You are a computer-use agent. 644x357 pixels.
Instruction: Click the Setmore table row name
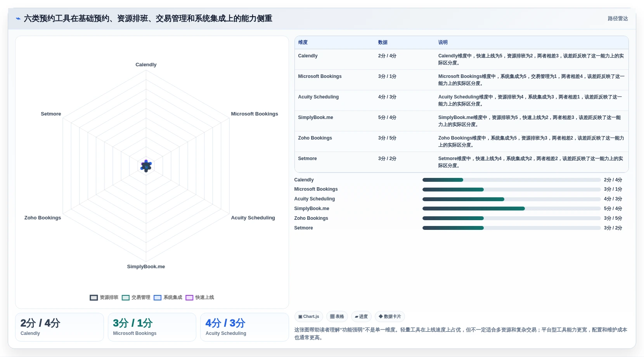307,159
